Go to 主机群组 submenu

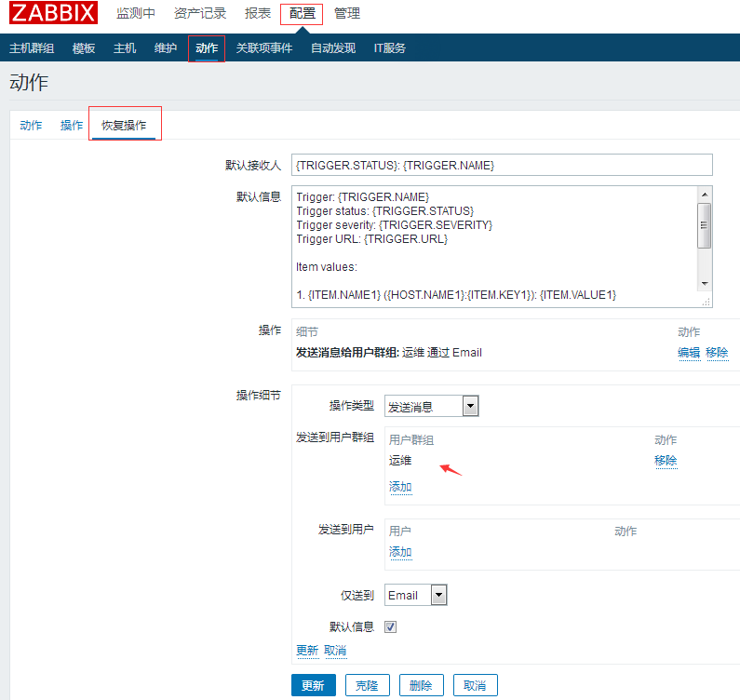tap(32, 48)
